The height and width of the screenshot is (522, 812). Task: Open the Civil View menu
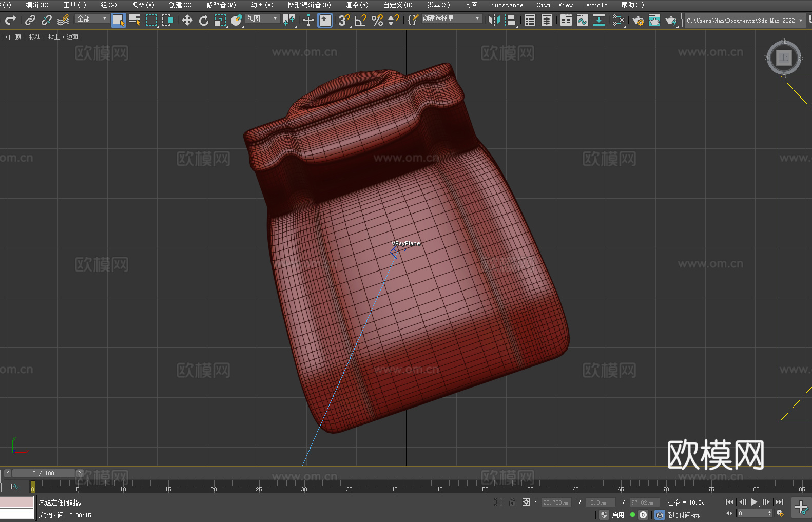[x=555, y=5]
